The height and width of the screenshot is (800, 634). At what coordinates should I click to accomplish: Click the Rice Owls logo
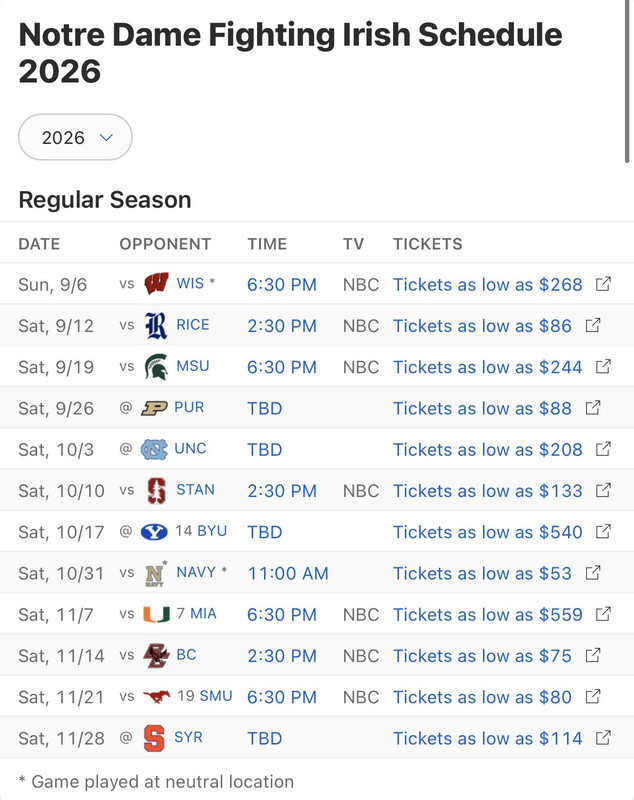156,326
